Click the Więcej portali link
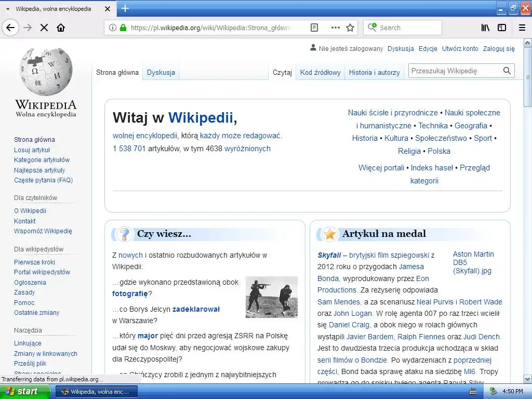The width and height of the screenshot is (532, 399). click(x=381, y=168)
